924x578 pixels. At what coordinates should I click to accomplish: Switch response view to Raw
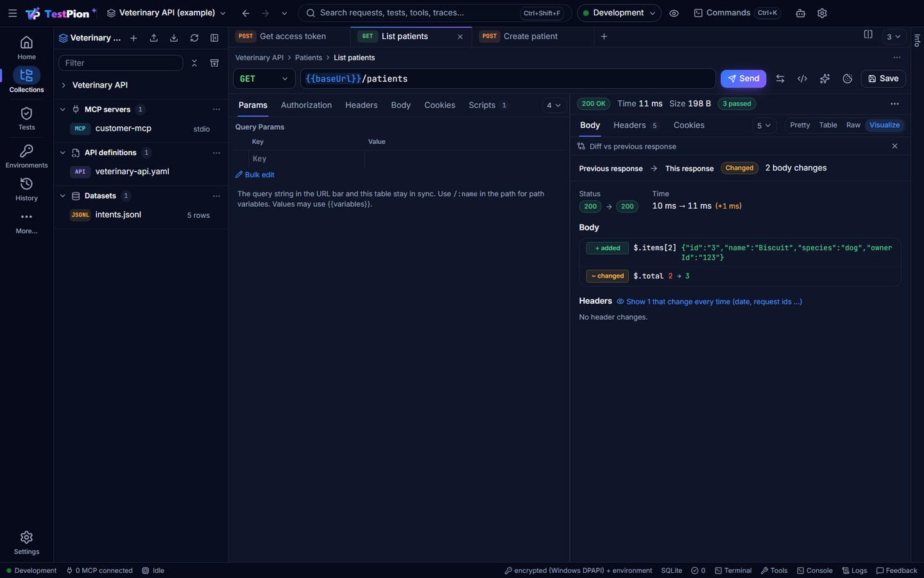(853, 125)
